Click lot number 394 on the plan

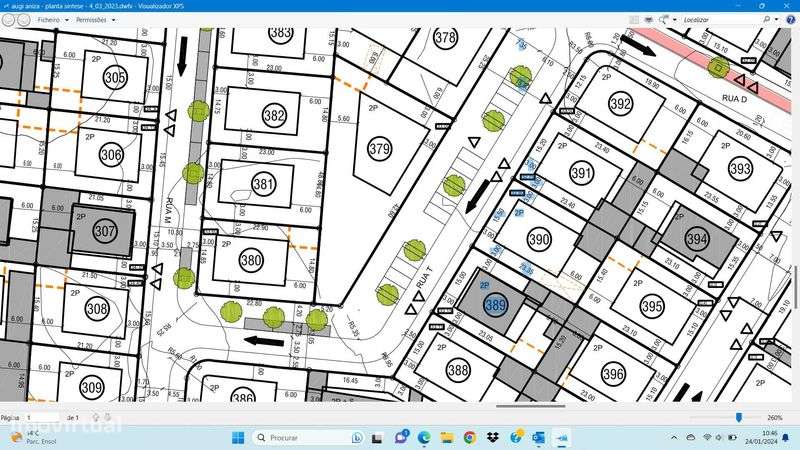click(x=697, y=239)
